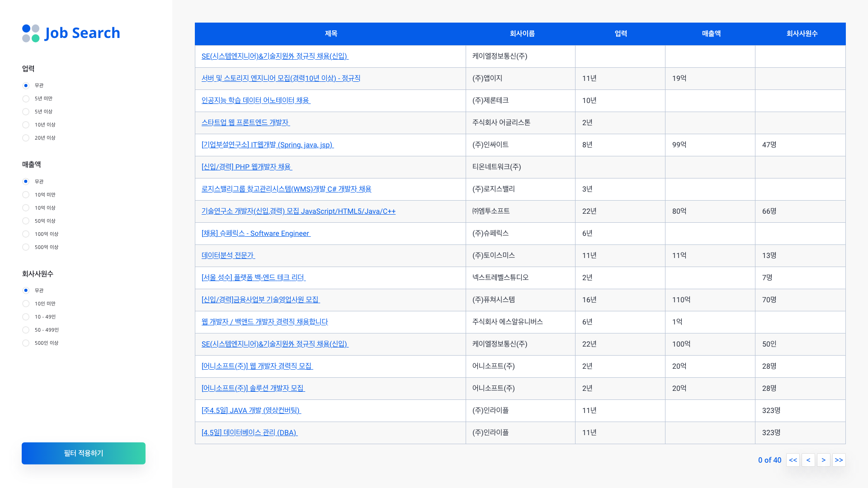Viewport: 868px width, 488px height.
Task: Select 회사사원수 option 500인 이상
Action: [26, 343]
